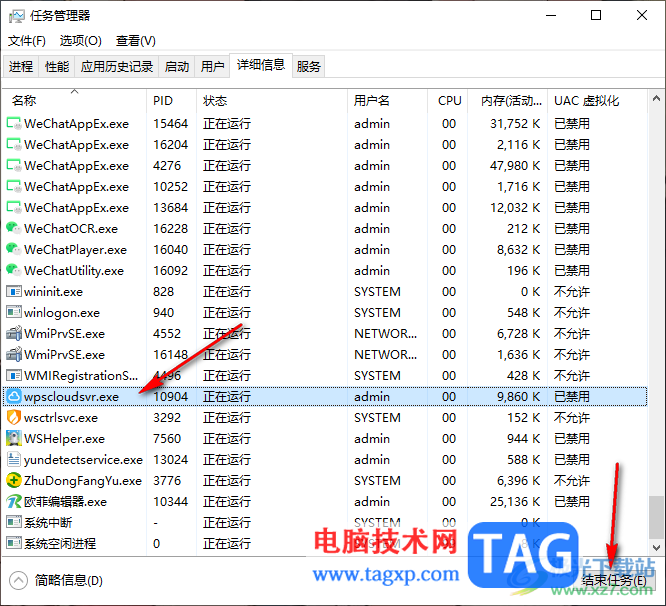Click icon of WeChatAppEx.exe PID 13684

coord(14,208)
